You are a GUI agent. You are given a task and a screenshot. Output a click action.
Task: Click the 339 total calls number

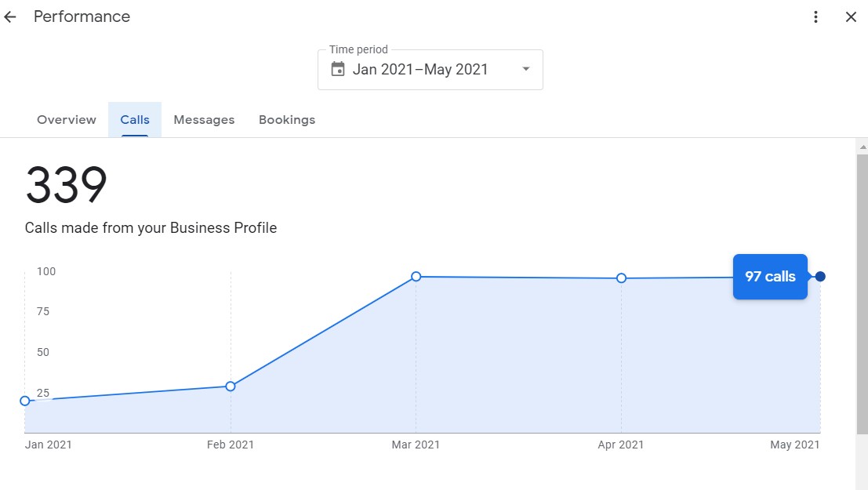pyautogui.click(x=67, y=184)
